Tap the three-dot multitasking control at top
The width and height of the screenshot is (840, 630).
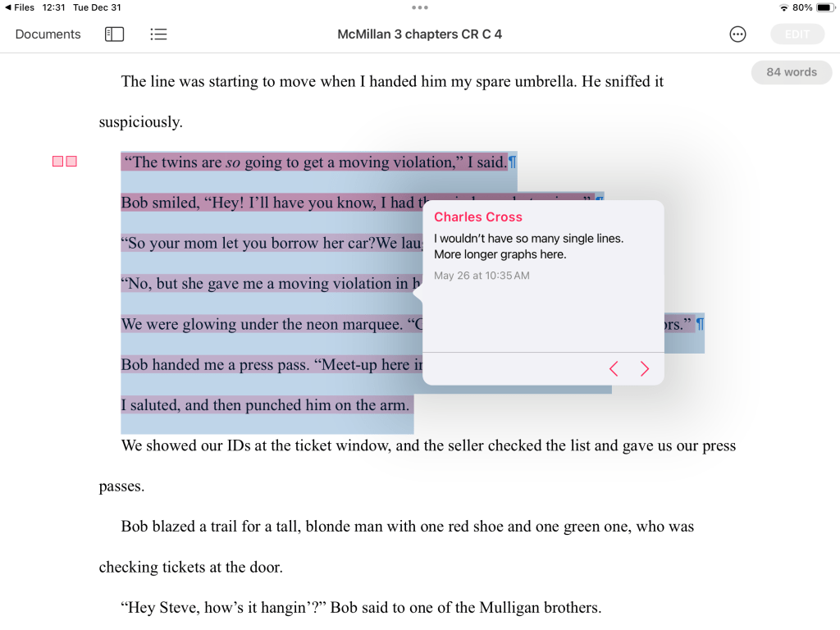click(x=420, y=7)
